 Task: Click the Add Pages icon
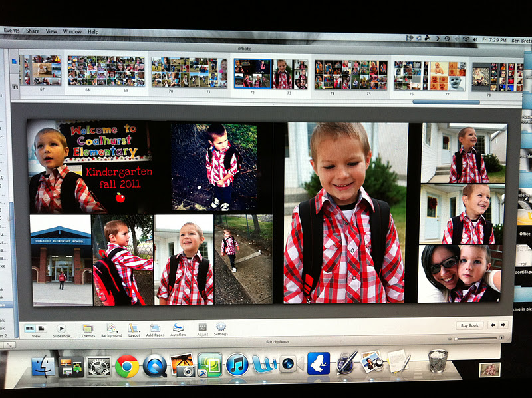click(155, 328)
